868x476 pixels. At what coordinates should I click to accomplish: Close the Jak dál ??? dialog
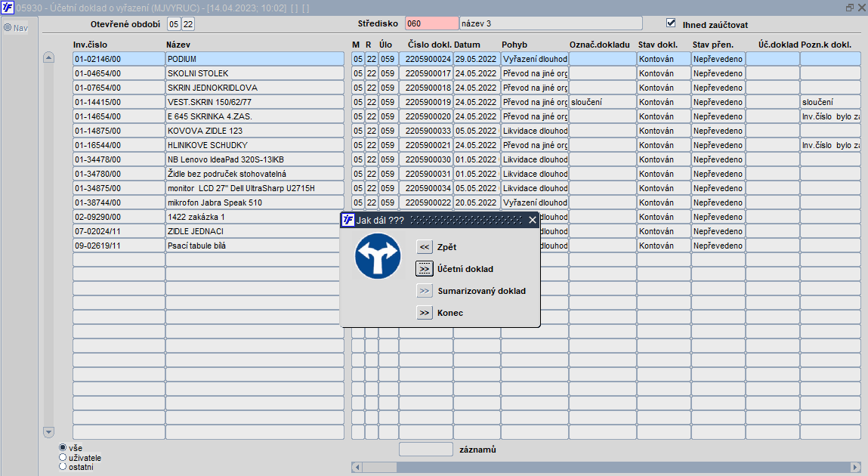coord(533,220)
